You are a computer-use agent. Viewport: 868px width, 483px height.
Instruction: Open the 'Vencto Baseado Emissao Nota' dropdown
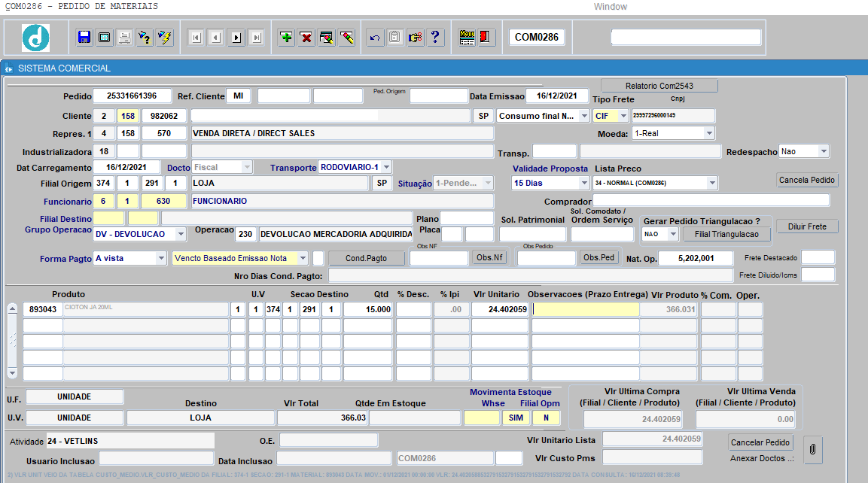pos(303,258)
